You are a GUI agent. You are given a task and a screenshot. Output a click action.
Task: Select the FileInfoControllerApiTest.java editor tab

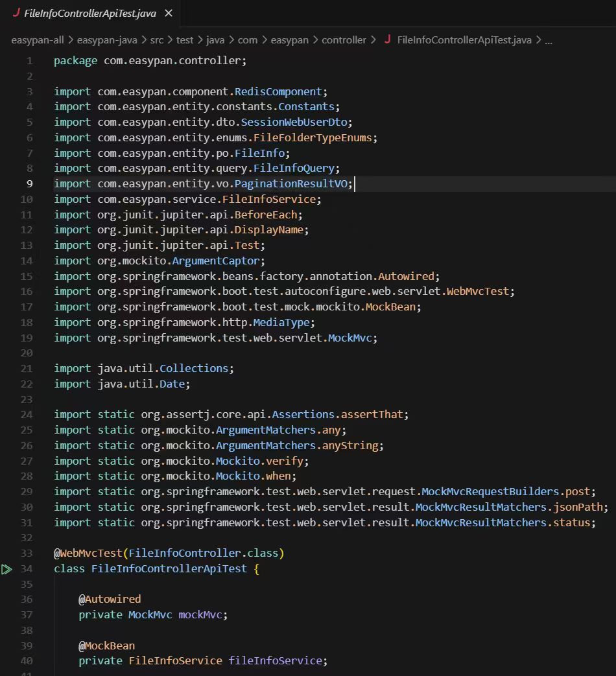90,14
